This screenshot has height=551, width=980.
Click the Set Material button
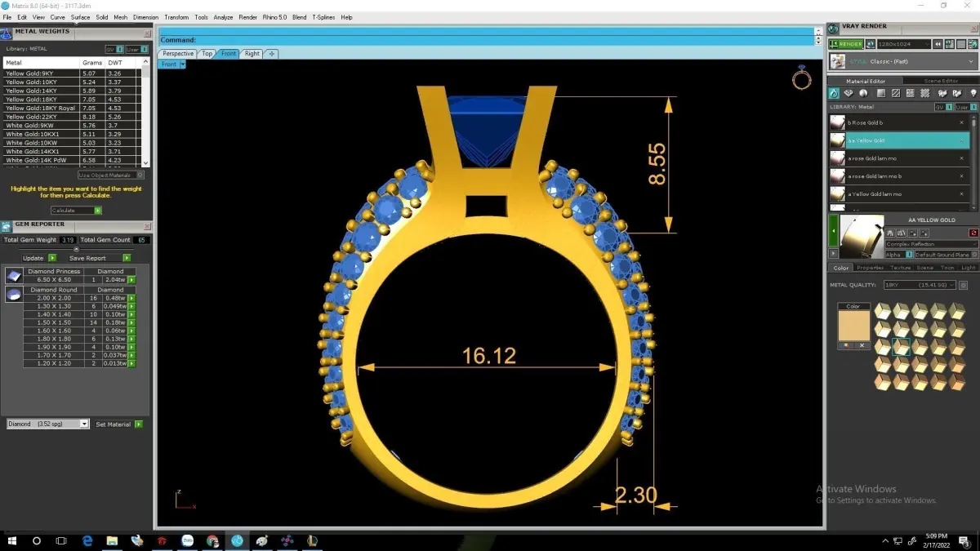tap(118, 424)
